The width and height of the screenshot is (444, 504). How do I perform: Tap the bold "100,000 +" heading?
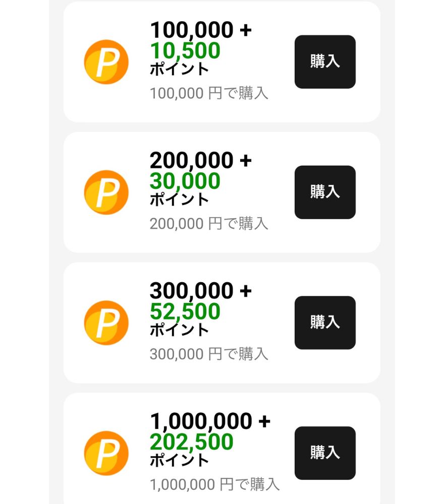point(200,31)
